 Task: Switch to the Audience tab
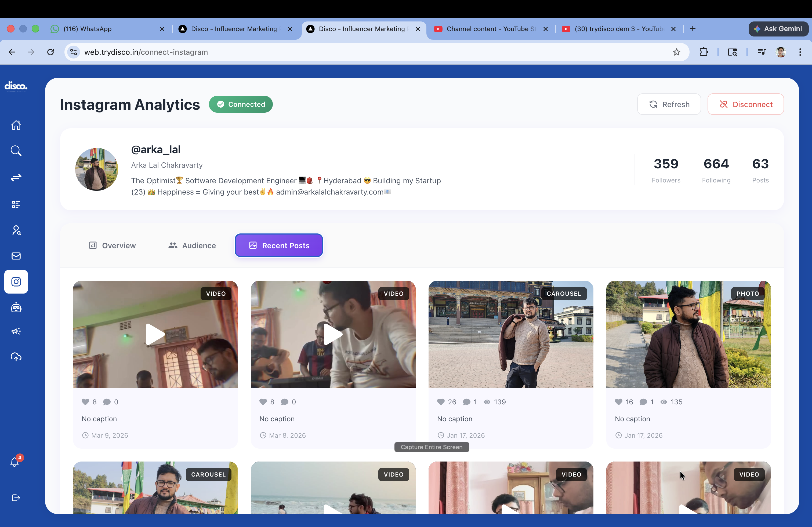click(x=192, y=246)
